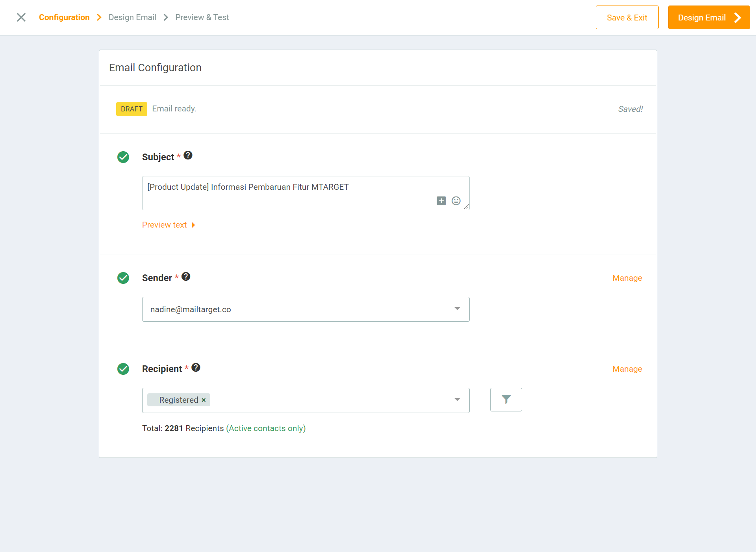Click the orange Design Email button

point(709,18)
